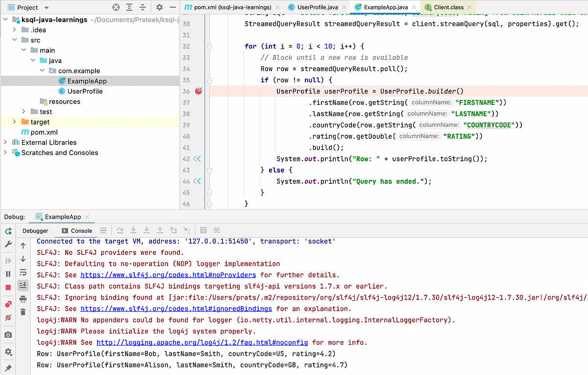Image resolution: width=588 pixels, height=375 pixels.
Task: Click the Drop Frame icon
Action: point(173,230)
